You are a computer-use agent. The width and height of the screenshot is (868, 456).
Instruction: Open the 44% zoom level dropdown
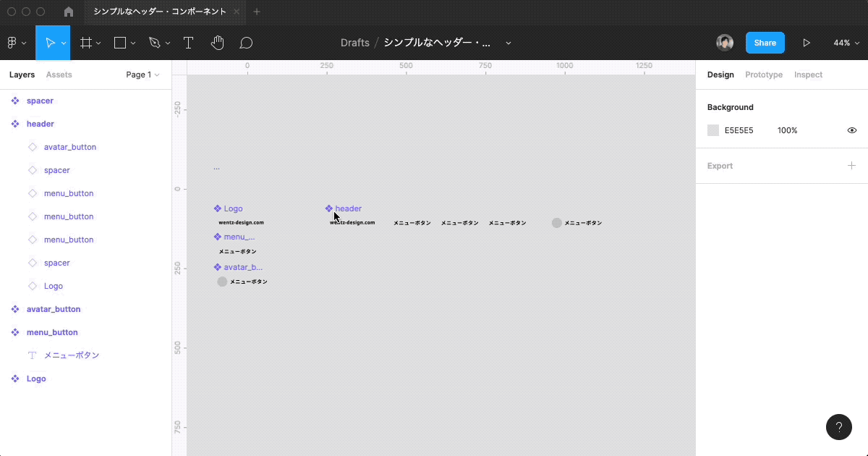[845, 43]
